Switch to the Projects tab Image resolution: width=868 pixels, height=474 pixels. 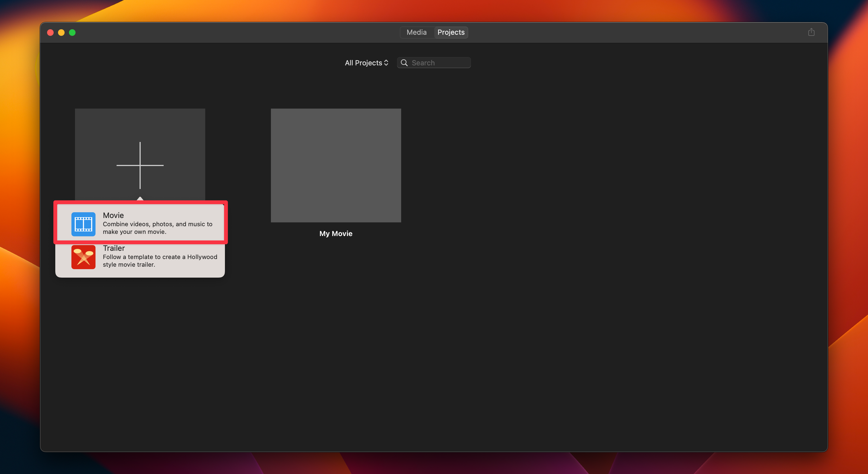click(x=451, y=32)
